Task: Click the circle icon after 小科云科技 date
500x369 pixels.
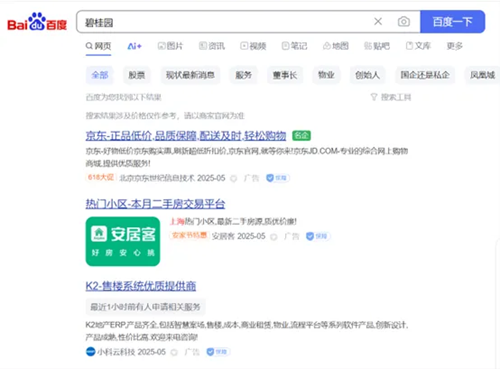Action: (174, 352)
